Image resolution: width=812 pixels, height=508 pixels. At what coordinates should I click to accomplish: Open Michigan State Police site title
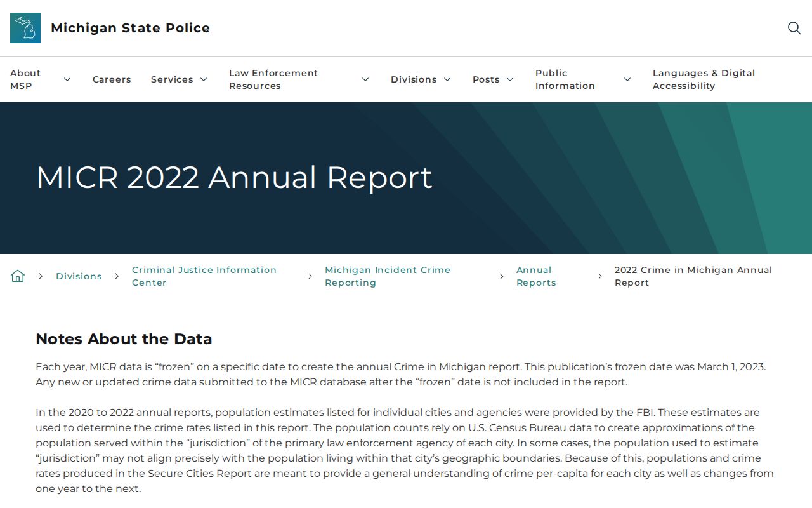coord(130,28)
